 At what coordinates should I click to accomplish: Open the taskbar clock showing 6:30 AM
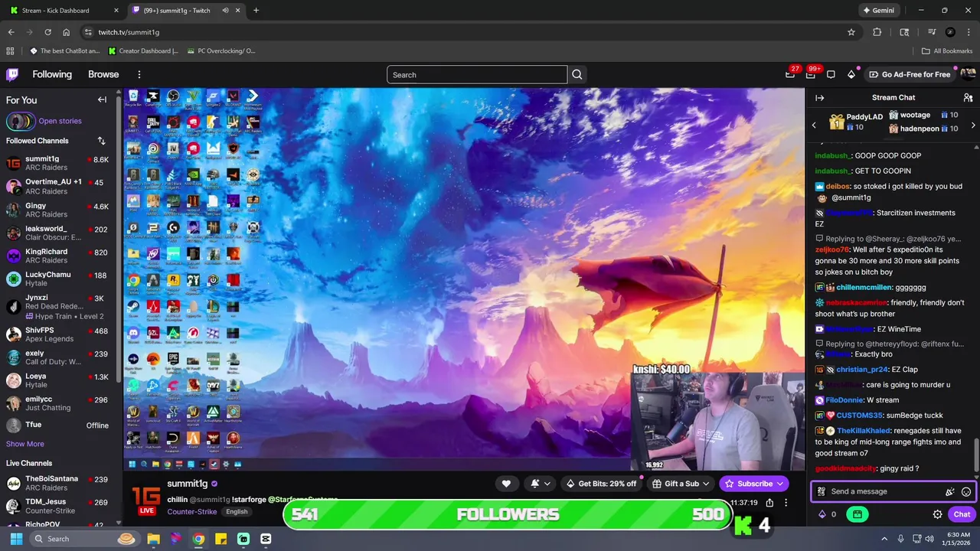pos(958,539)
